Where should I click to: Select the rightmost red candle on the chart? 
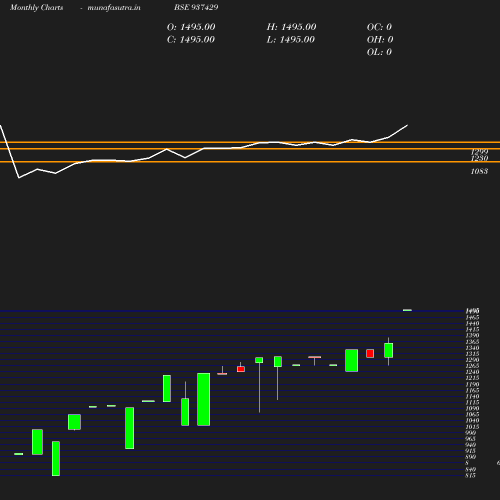click(x=370, y=353)
